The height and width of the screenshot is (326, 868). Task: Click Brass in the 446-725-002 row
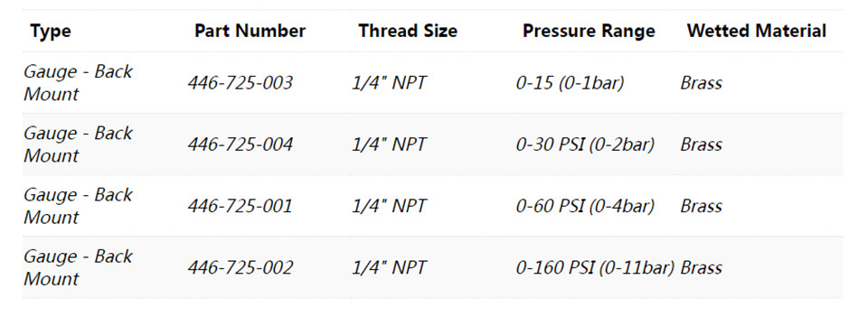[702, 268]
